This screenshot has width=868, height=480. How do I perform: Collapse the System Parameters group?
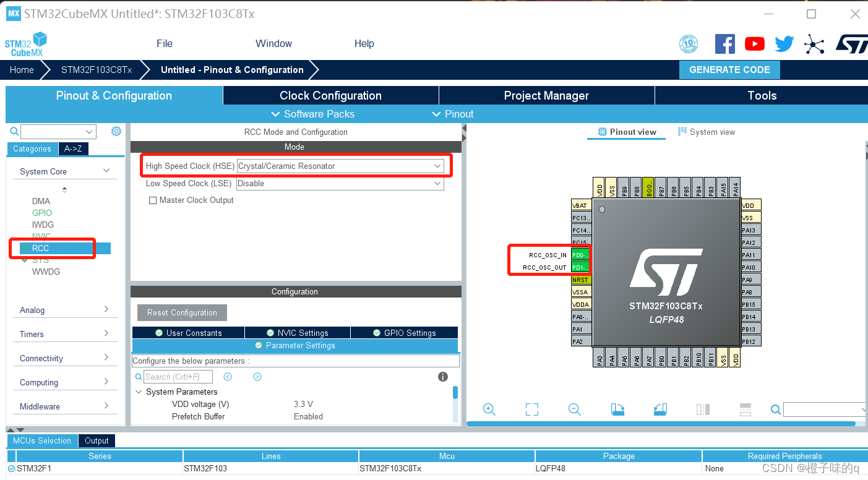tap(139, 392)
